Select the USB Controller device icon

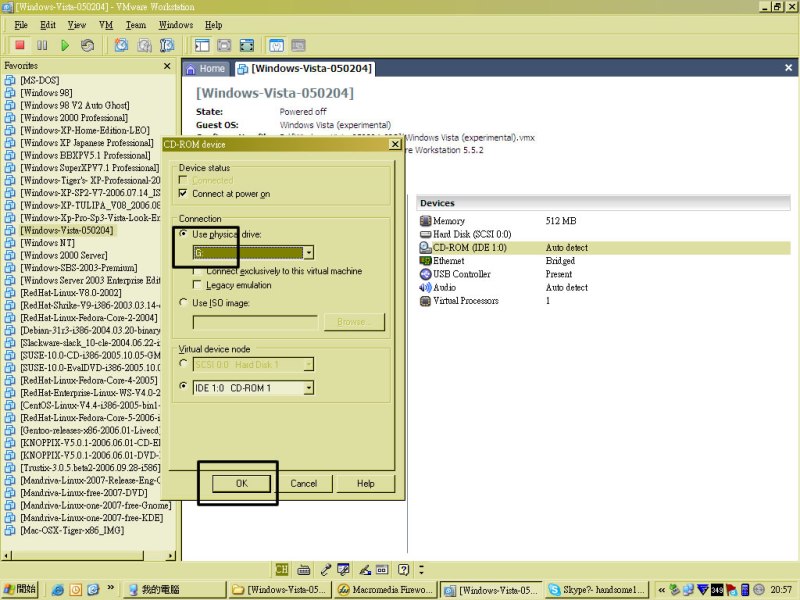pos(425,274)
